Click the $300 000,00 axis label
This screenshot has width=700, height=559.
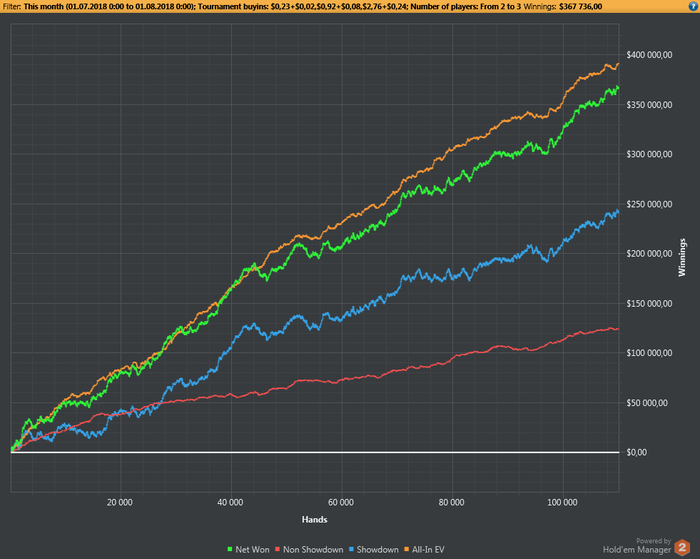point(649,154)
